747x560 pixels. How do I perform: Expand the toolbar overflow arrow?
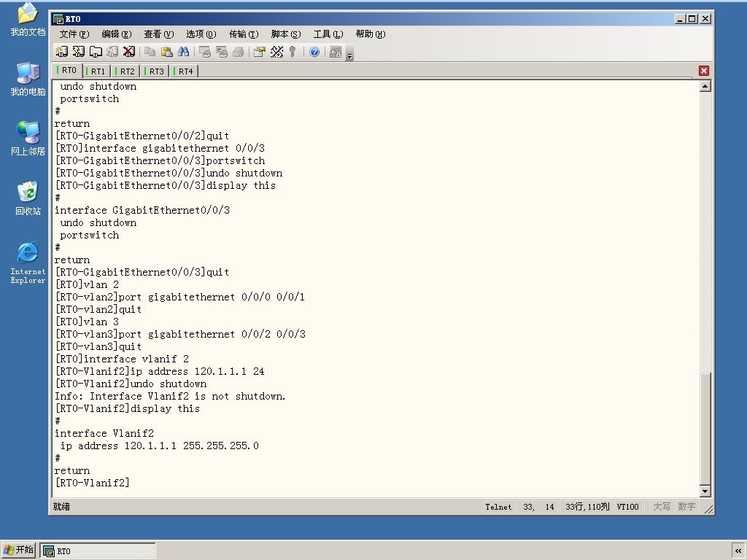[x=349, y=53]
